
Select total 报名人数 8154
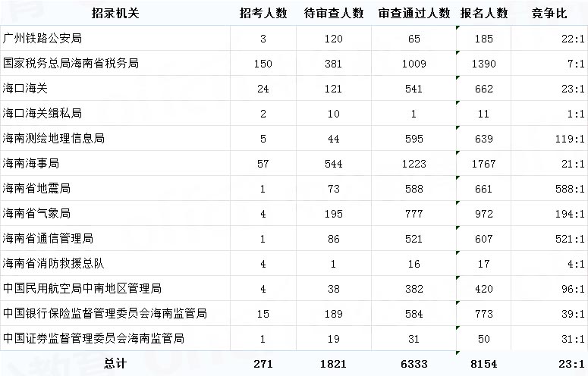[484, 364]
